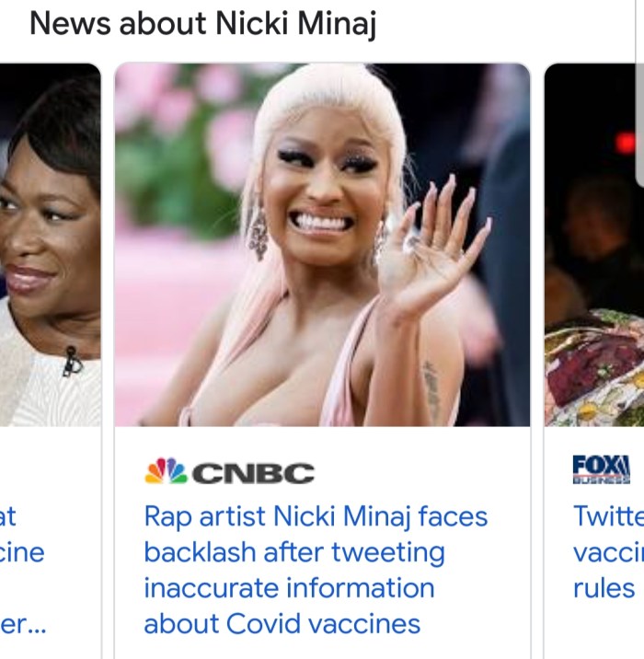Click the word 'rules' in the Fox headline
This screenshot has width=644, height=659.
(x=604, y=587)
